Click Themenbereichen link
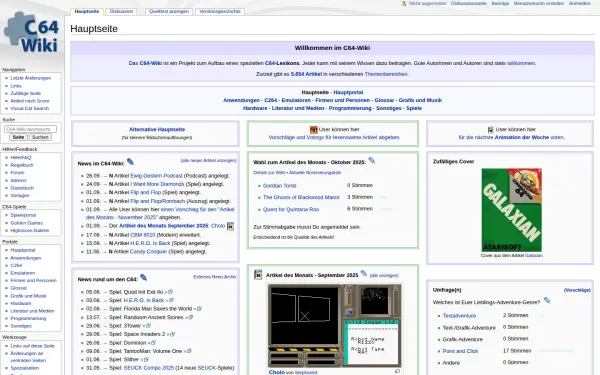Image resolution: width=600 pixels, height=375 pixels. tap(386, 74)
